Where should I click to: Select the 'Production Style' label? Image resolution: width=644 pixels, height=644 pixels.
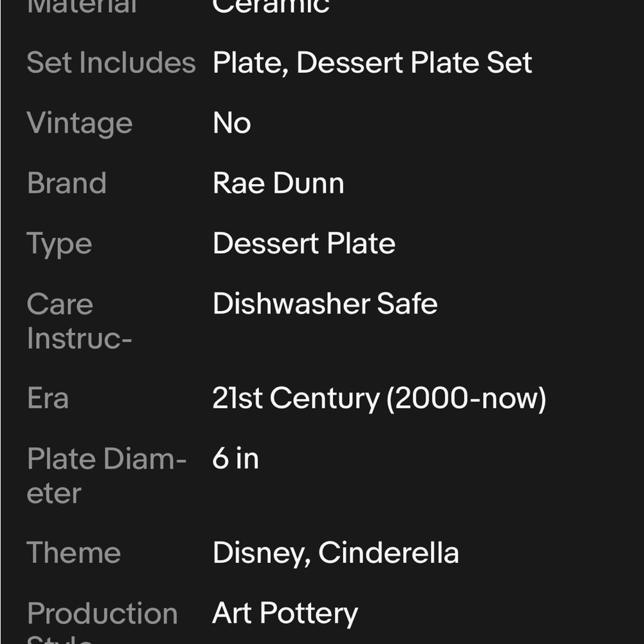(102, 621)
